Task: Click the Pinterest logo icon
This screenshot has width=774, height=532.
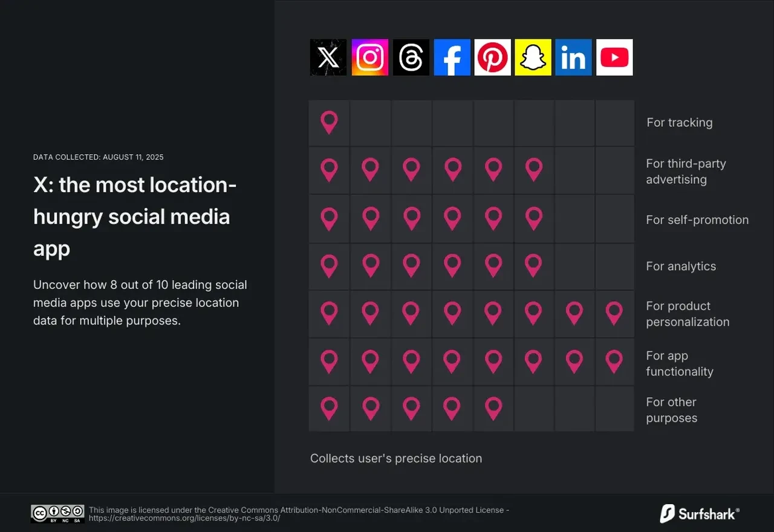Action: pyautogui.click(x=493, y=57)
